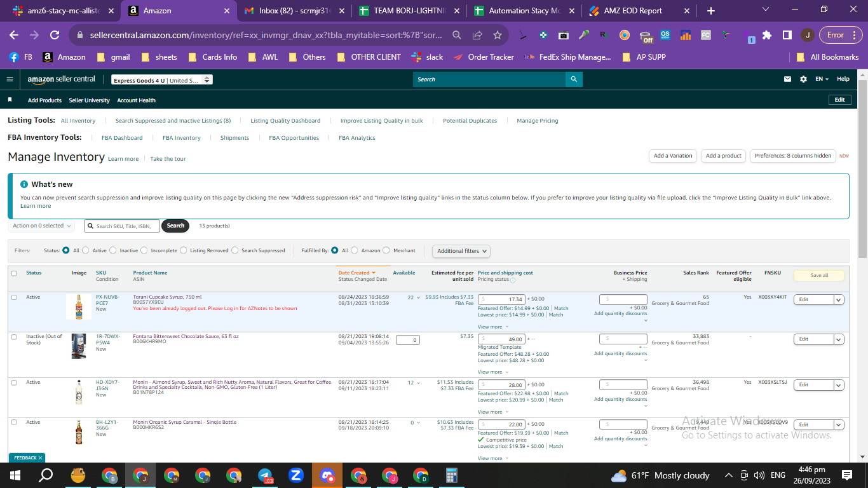The height and width of the screenshot is (488, 868).
Task: Toggle the Chrome side panel icon
Action: [787, 36]
